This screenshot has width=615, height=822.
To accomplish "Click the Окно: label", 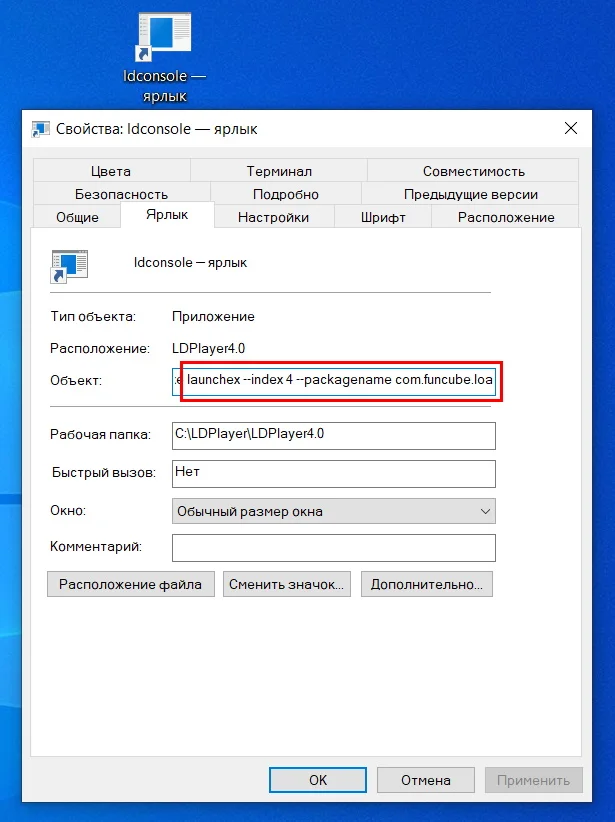I will 68,510.
